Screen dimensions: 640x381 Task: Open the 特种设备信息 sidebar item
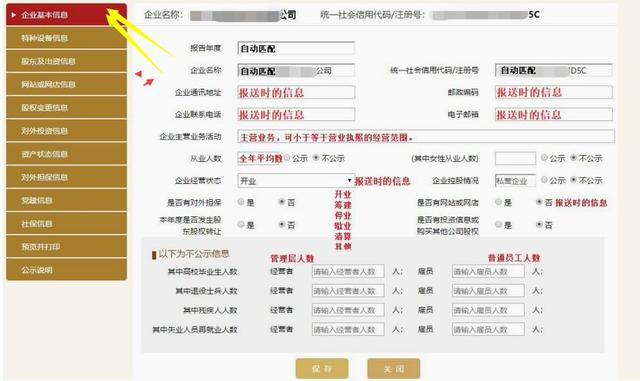pos(66,38)
